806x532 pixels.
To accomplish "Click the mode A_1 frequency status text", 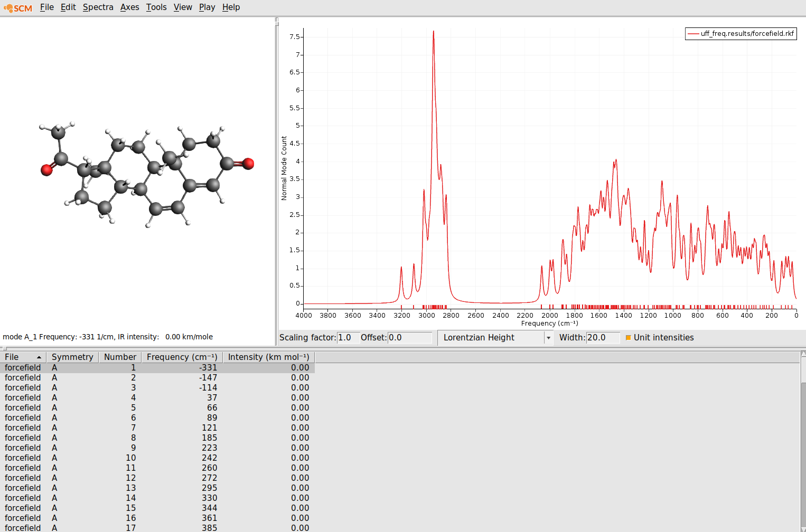I will coord(108,337).
